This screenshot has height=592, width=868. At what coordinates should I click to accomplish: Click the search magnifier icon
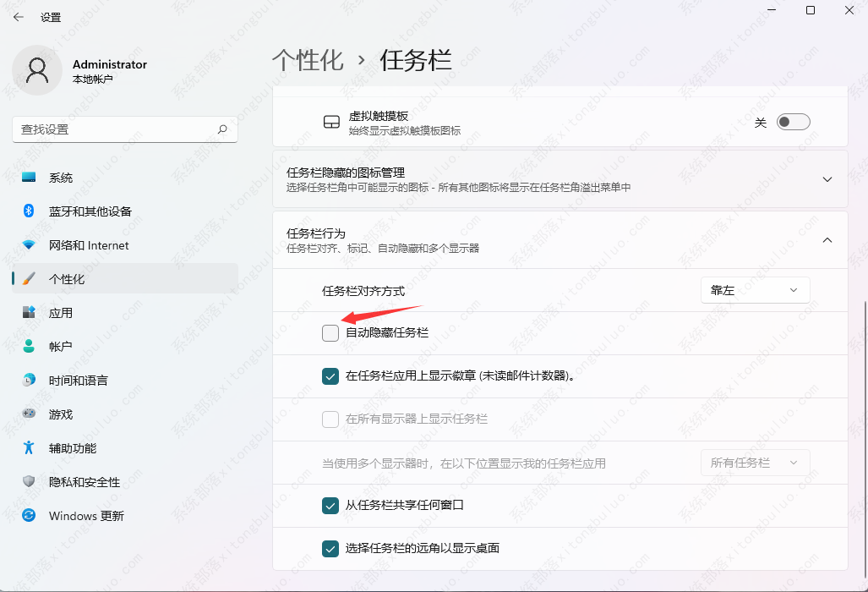pyautogui.click(x=222, y=129)
